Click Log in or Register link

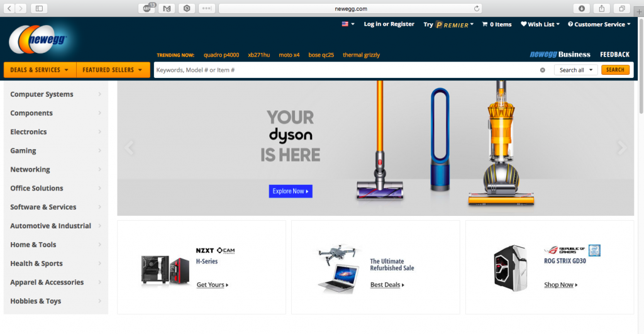(389, 25)
